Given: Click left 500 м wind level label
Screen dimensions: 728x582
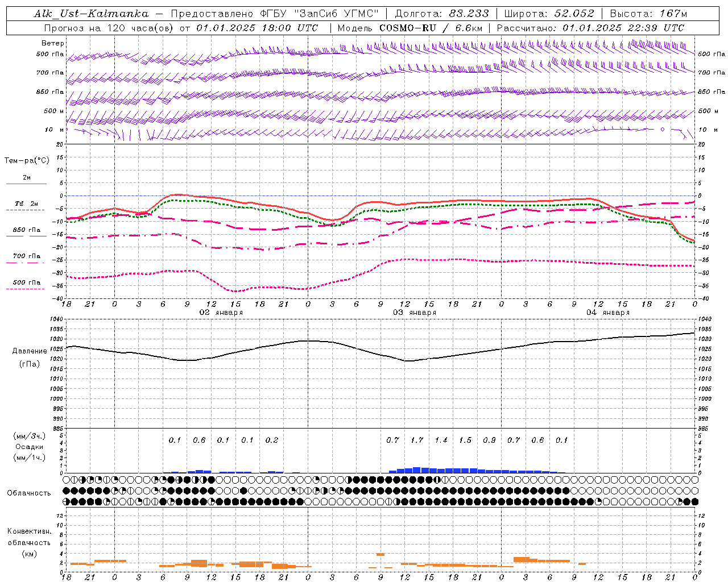Looking at the screenshot, I should pos(54,111).
